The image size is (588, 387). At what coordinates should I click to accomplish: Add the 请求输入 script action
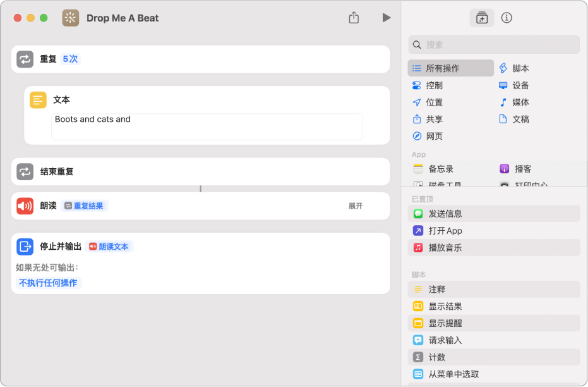(494, 340)
